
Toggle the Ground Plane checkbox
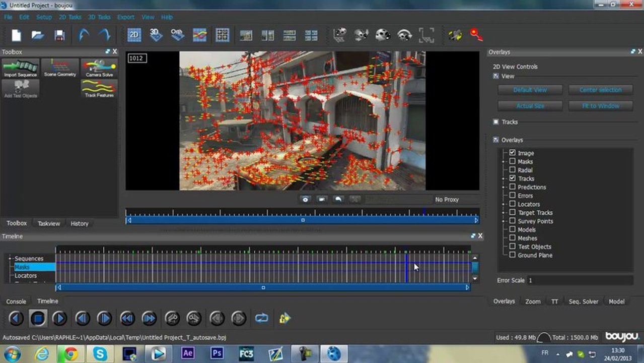point(512,255)
